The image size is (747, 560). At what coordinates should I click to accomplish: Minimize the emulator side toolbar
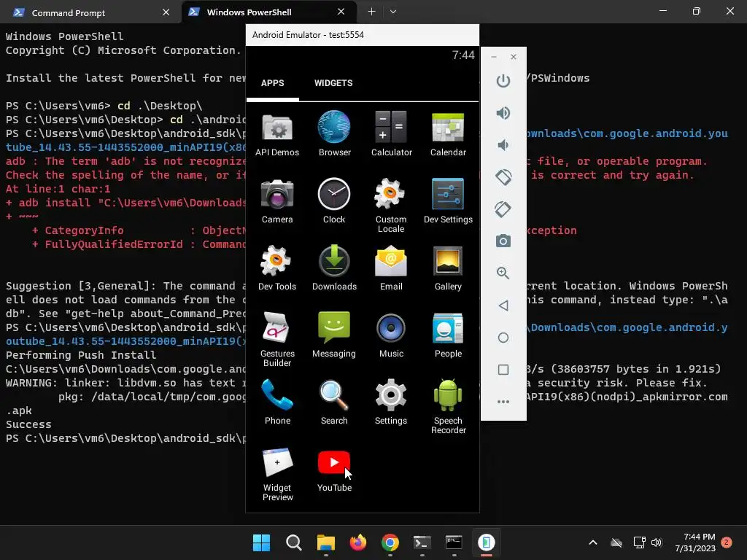click(x=494, y=57)
